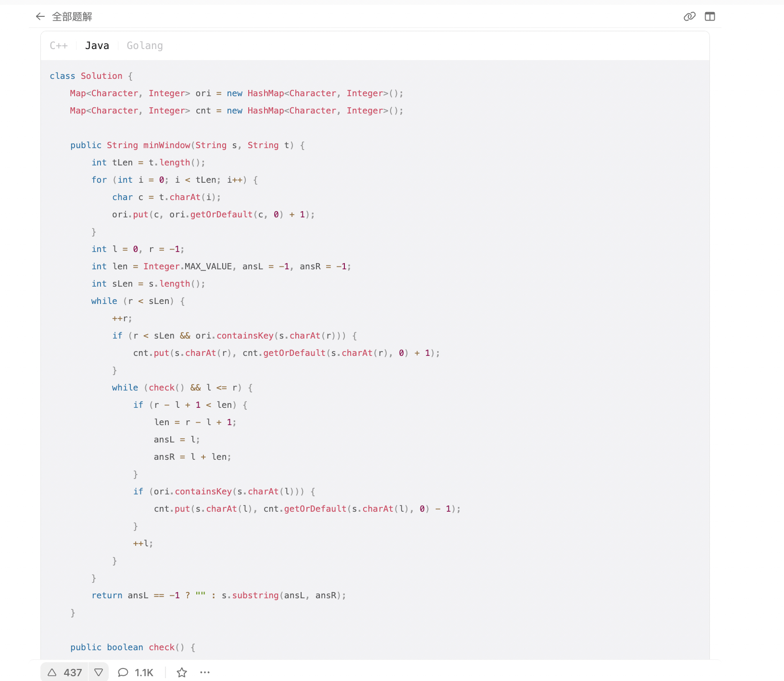Click the 'ansR = l + len;' line
This screenshot has width=784, height=681.
pyautogui.click(x=192, y=457)
